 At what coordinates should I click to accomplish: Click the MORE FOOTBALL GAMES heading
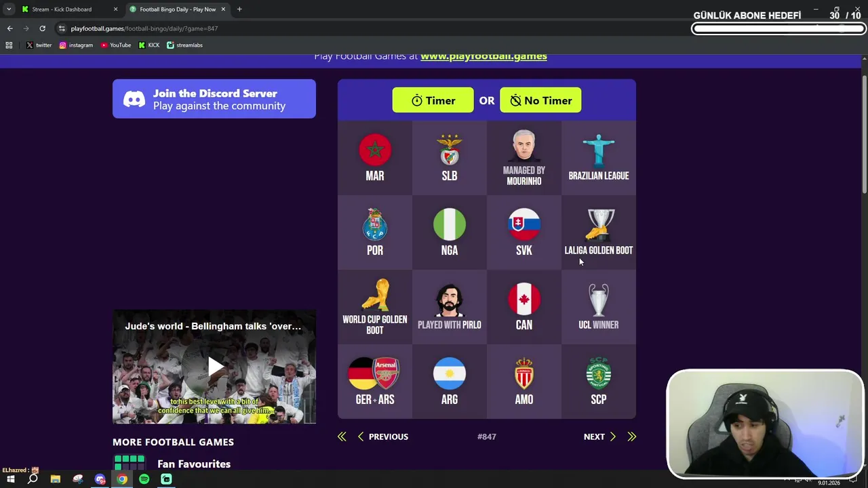173,442
